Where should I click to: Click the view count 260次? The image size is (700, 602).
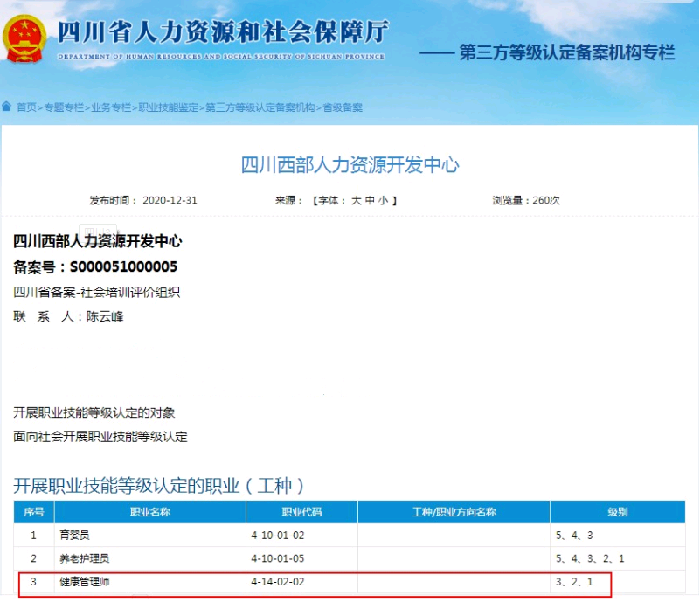pyautogui.click(x=546, y=200)
